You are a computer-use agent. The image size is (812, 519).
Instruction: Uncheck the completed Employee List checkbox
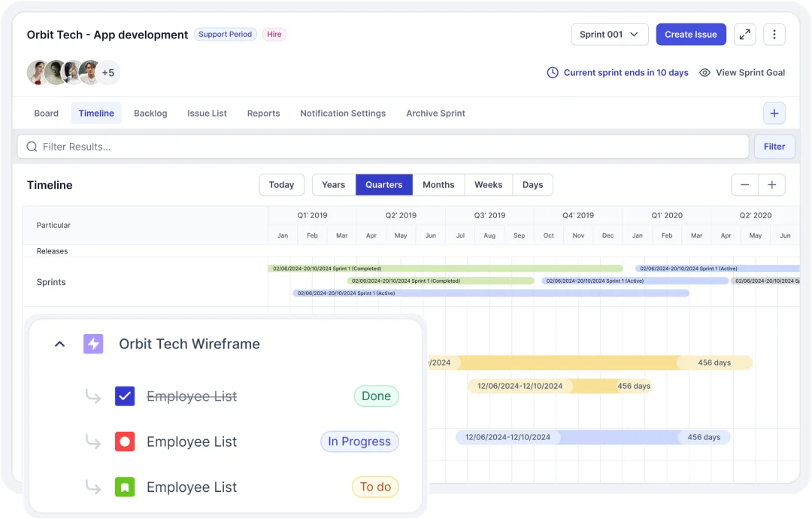click(x=125, y=396)
